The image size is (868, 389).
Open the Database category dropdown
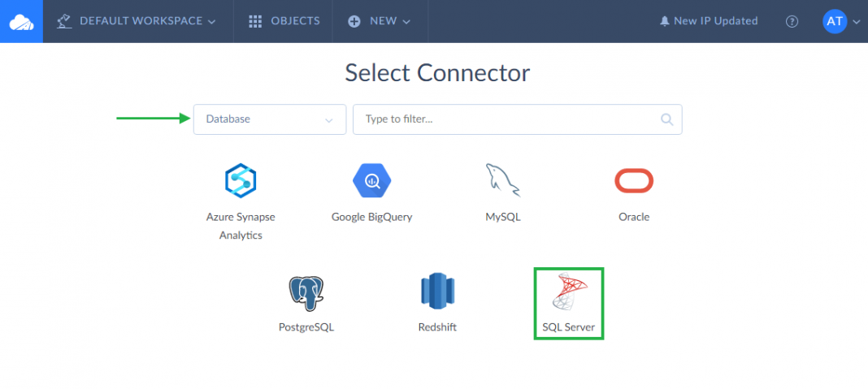click(x=269, y=119)
